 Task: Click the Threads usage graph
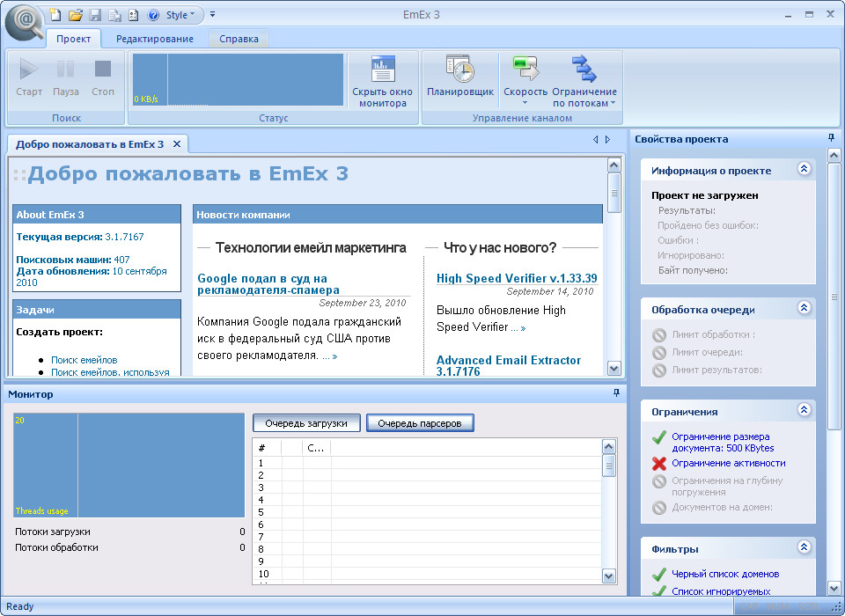(x=129, y=466)
